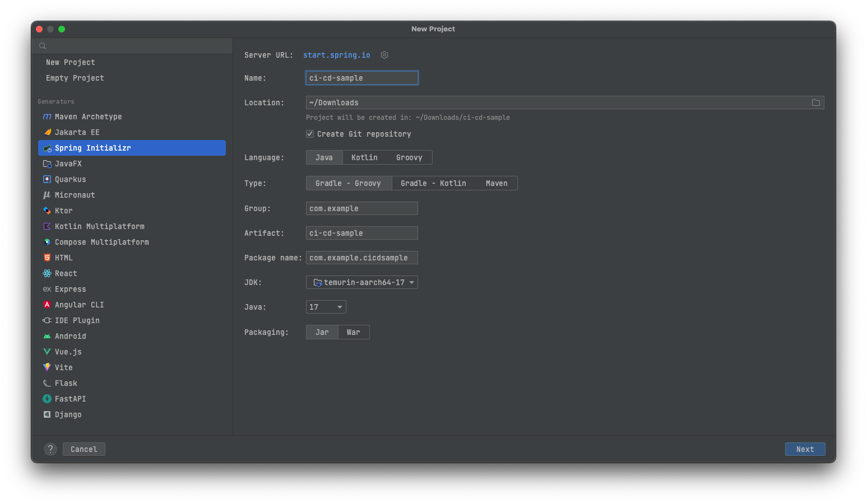Choose the Micronaut mu icon
867x504 pixels.
(47, 195)
